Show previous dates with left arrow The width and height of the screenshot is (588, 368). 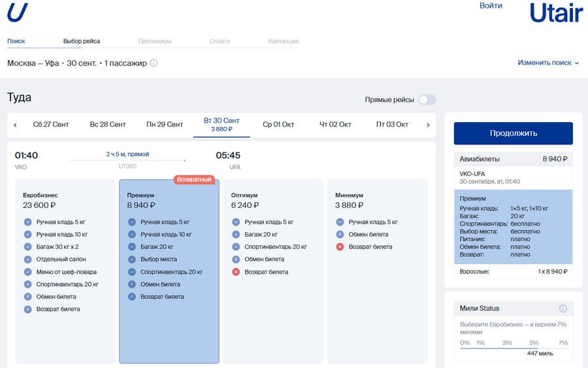click(16, 125)
